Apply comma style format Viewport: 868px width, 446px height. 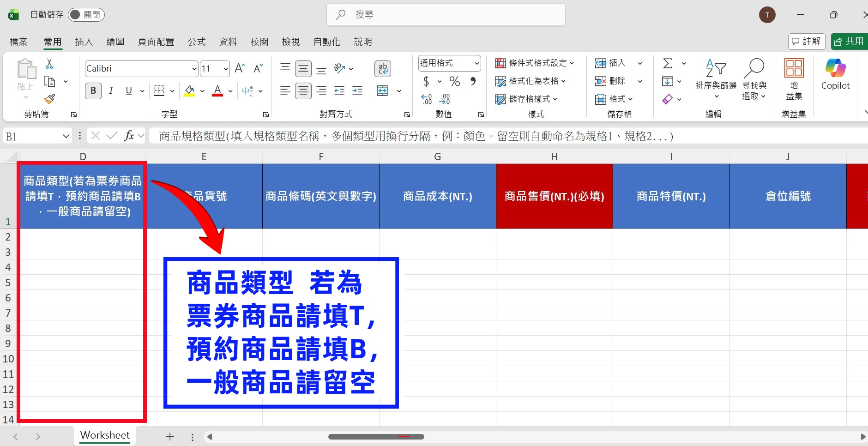tap(473, 82)
